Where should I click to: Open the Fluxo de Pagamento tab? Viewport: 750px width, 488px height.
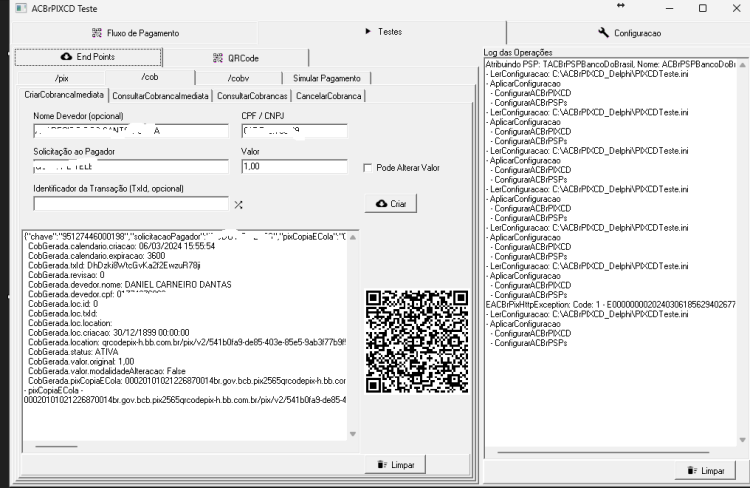pos(135,33)
